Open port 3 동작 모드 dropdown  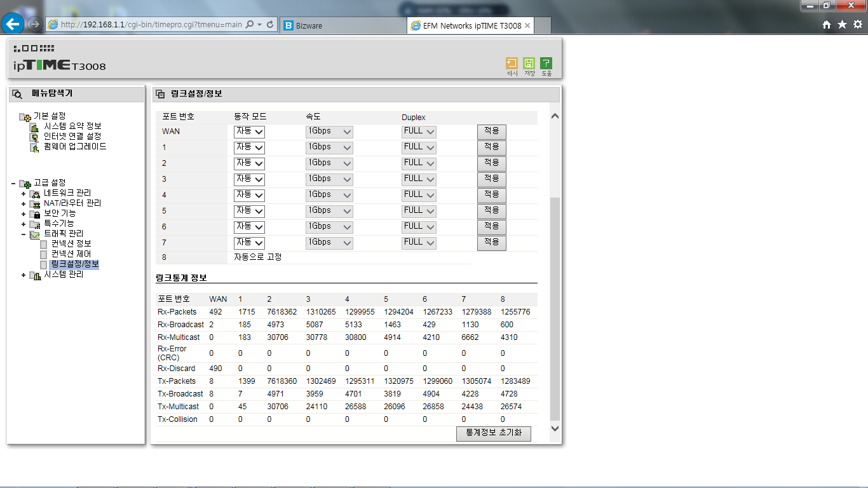click(x=249, y=179)
